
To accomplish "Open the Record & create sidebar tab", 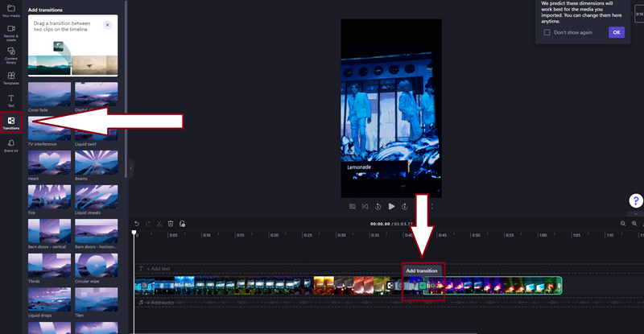I will pos(11,33).
